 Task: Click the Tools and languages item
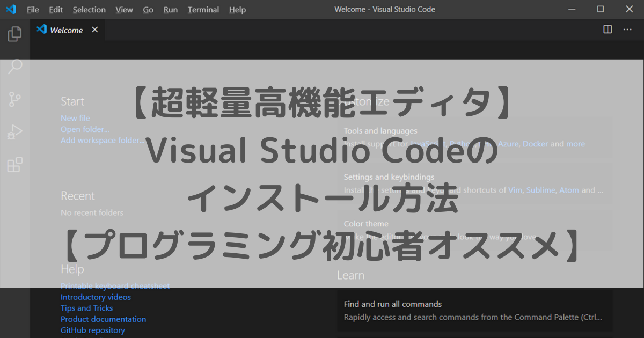(474, 137)
